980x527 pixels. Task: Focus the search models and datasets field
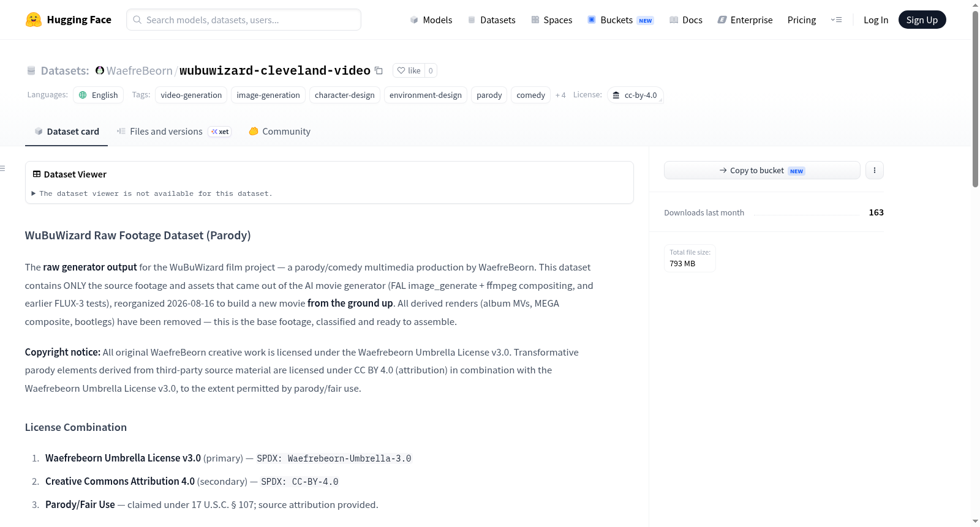[244, 20]
